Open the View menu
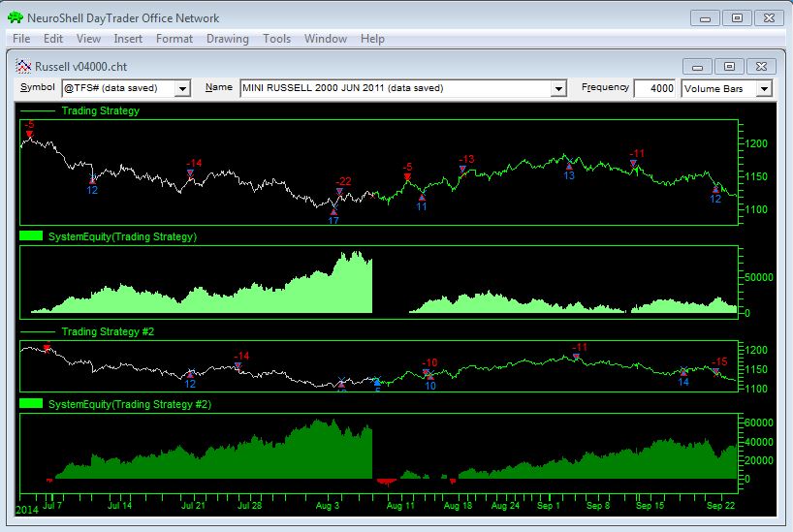The width and height of the screenshot is (793, 532). (x=88, y=39)
